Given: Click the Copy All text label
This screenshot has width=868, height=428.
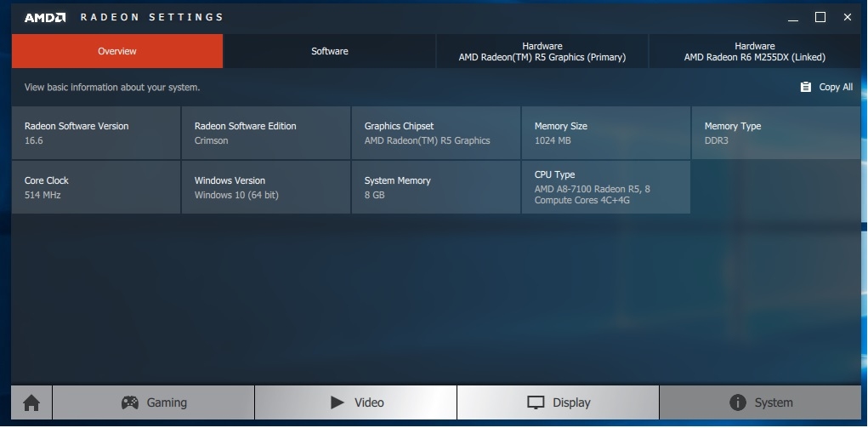Looking at the screenshot, I should tap(836, 87).
